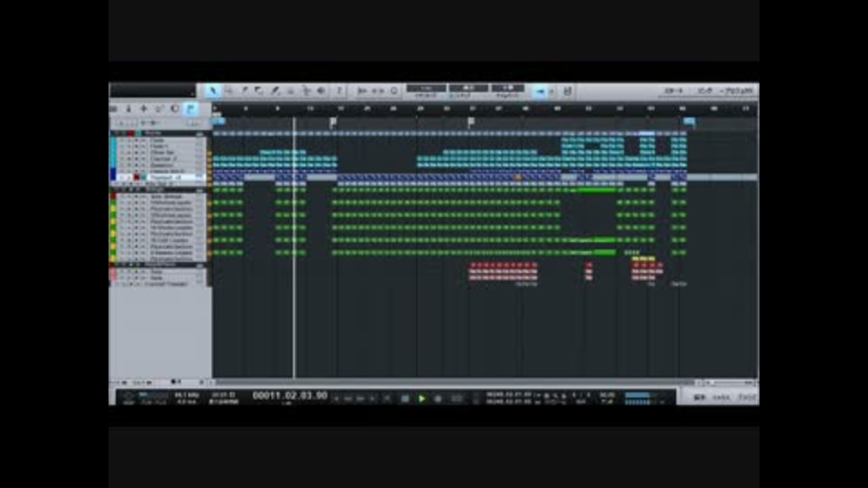The width and height of the screenshot is (868, 488).
Task: Click the Stop button in transport
Action: coord(405,399)
